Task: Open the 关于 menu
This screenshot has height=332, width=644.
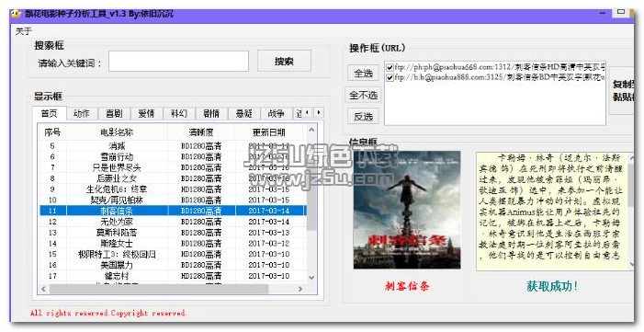Action: pos(23,31)
